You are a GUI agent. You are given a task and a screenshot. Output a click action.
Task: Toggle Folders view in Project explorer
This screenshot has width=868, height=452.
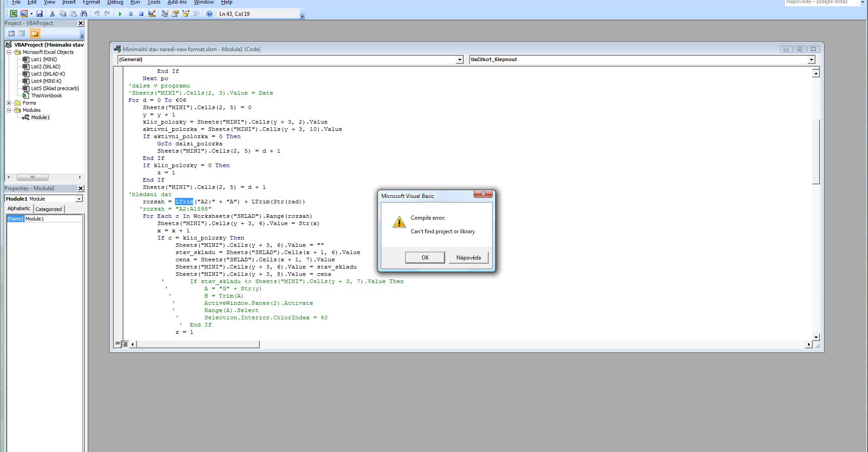coord(35,34)
